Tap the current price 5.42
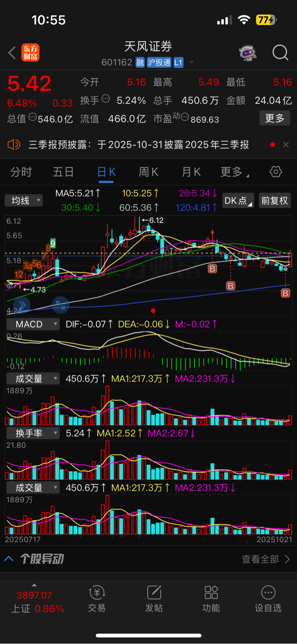This screenshot has width=297, height=644. 29,84
